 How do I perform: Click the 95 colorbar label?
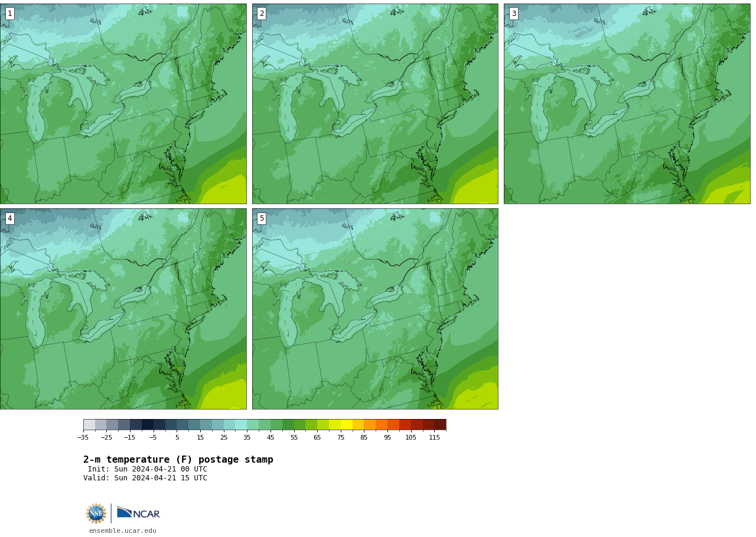tap(387, 438)
